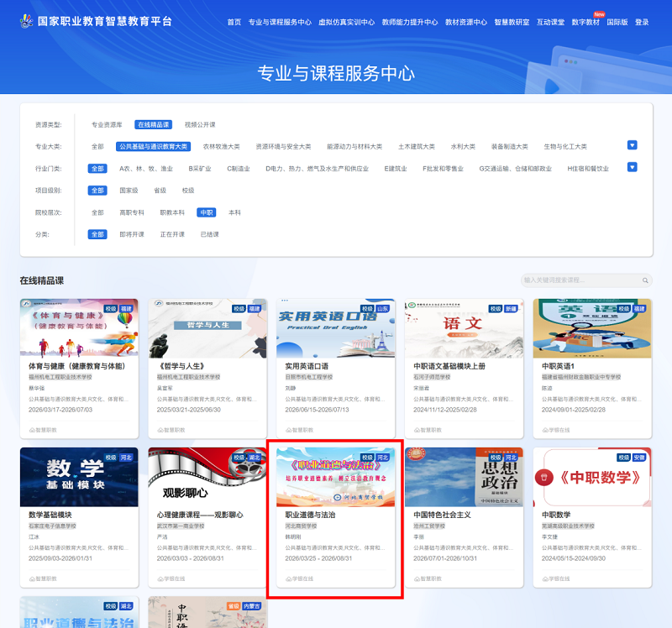Switch to 国际版 in top navigation
This screenshot has height=628, width=672.
click(x=617, y=23)
